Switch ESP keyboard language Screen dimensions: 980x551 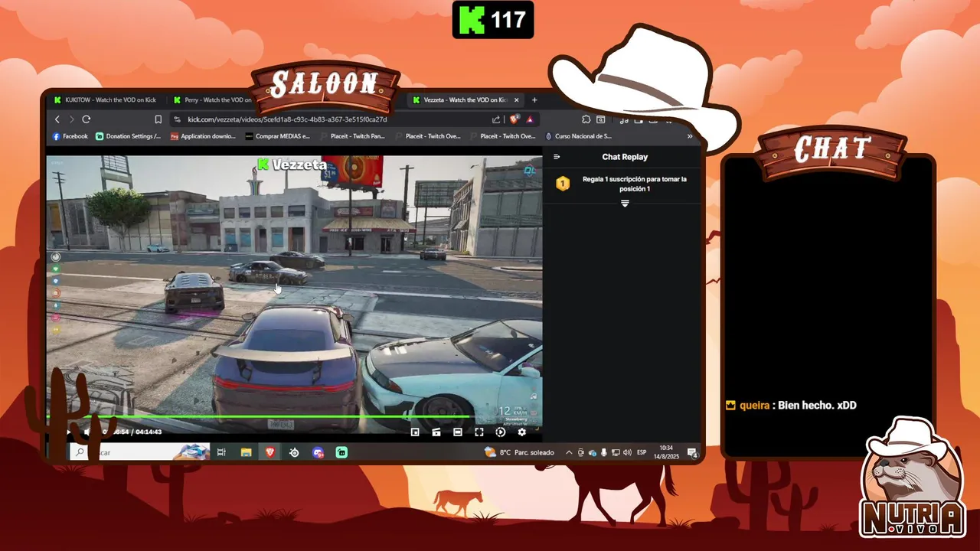point(642,453)
